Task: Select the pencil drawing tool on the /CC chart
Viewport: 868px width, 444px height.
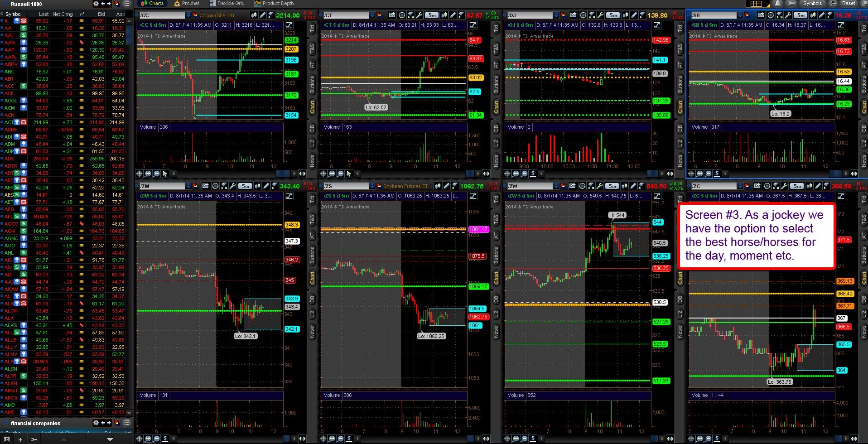Action: [x=262, y=15]
